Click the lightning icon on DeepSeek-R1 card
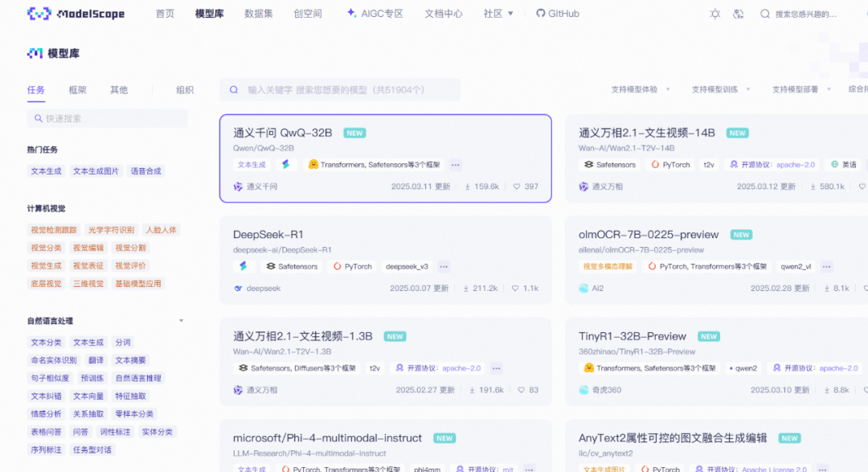Image resolution: width=868 pixels, height=472 pixels. [243, 266]
